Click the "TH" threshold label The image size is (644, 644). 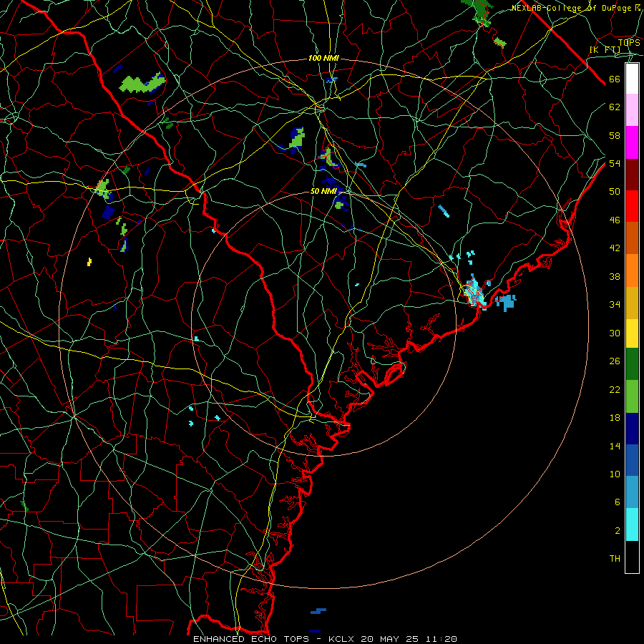coord(615,559)
